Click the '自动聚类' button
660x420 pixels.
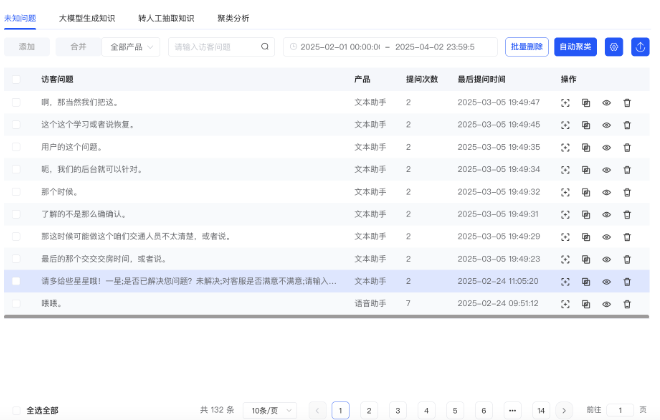(x=574, y=47)
